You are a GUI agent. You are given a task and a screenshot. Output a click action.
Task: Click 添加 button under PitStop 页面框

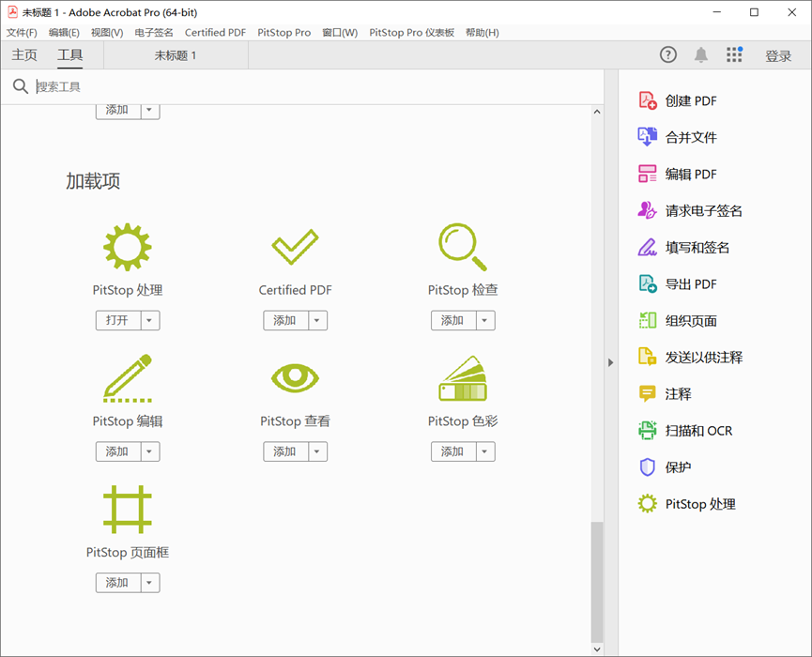click(118, 583)
